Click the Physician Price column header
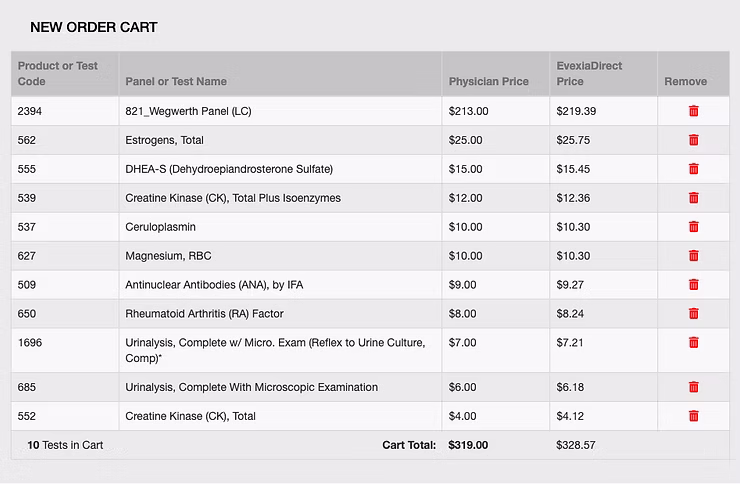The height and width of the screenshot is (484, 740). click(x=488, y=82)
